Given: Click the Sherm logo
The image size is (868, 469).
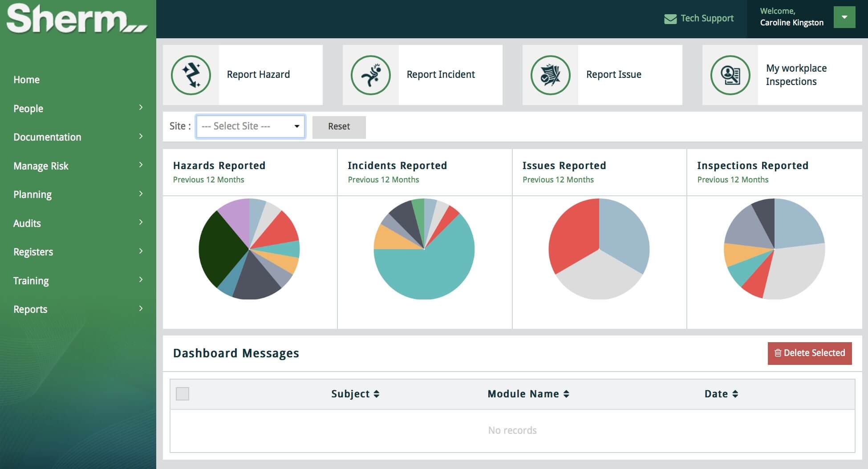Looking at the screenshot, I should [77, 19].
